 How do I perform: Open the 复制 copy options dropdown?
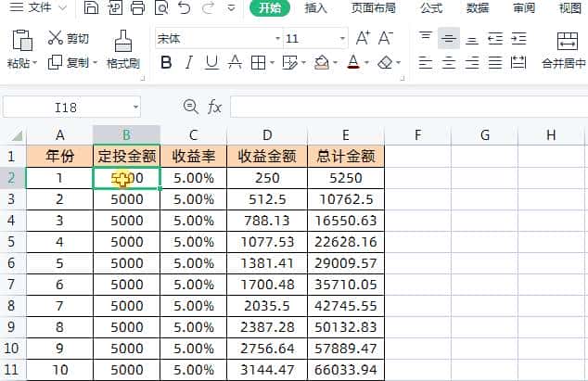tap(95, 62)
